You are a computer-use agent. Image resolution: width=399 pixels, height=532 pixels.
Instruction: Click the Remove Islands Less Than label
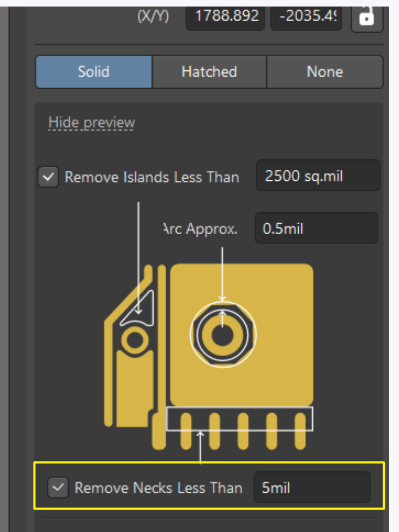[x=152, y=176]
